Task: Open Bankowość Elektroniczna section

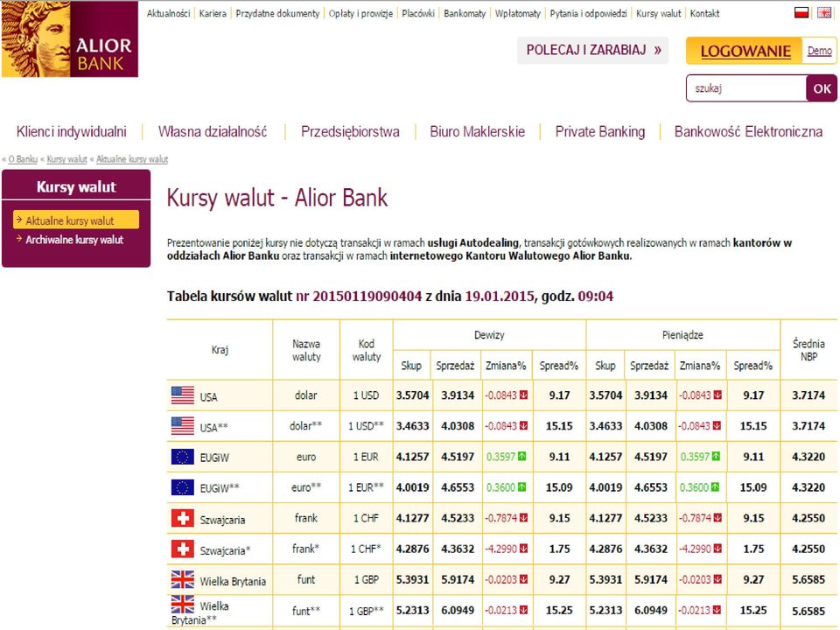Action: point(748,132)
